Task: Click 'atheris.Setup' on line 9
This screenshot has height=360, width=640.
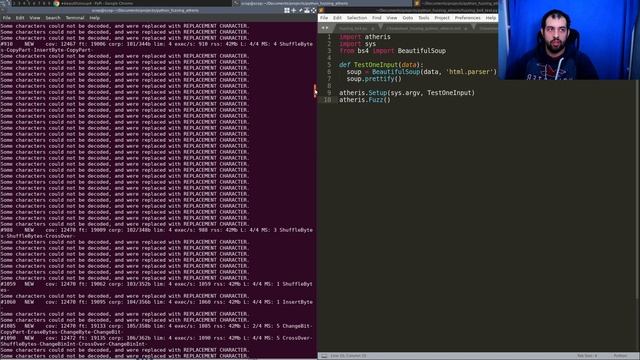Action: (x=363, y=93)
